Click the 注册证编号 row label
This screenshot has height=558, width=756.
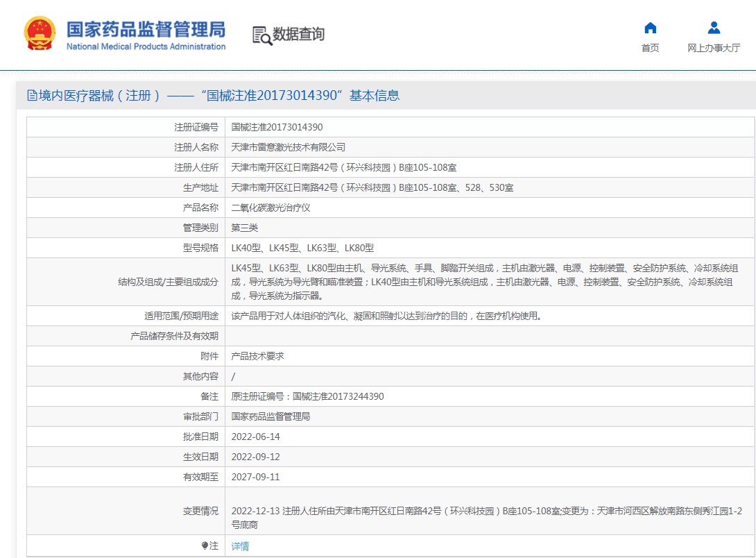(x=196, y=127)
